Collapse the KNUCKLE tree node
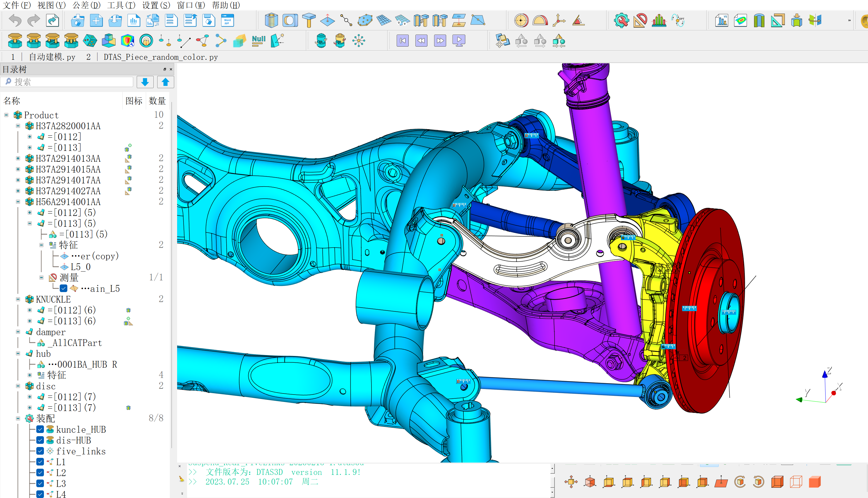The height and width of the screenshot is (498, 868). click(18, 299)
